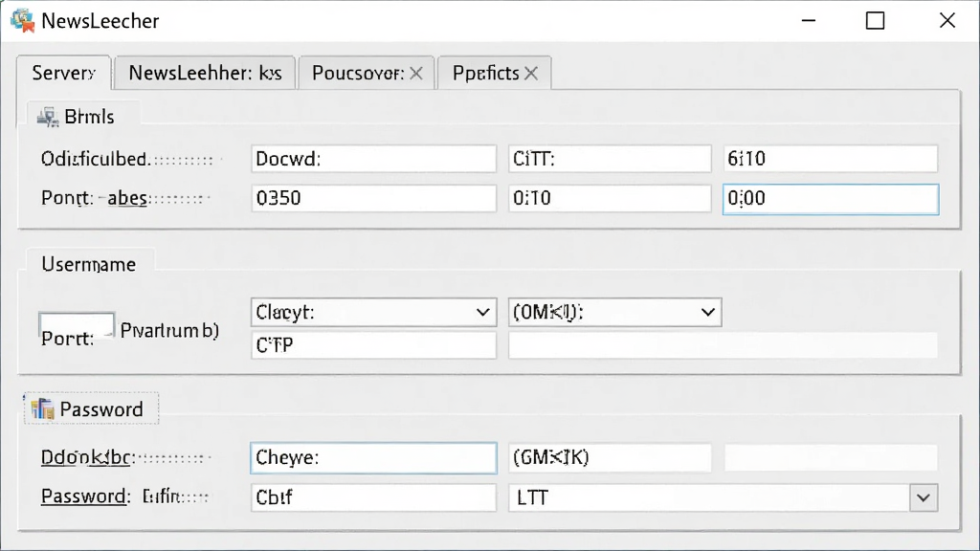
Task: Click the field containing 6i10
Action: coord(831,159)
